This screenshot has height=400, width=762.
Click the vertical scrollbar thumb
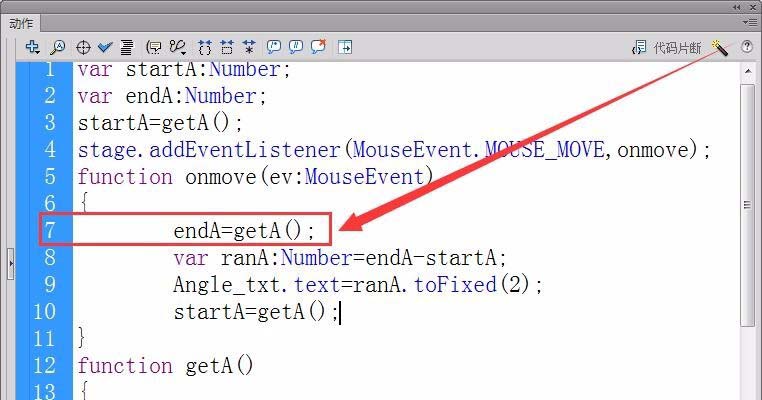[x=747, y=205]
